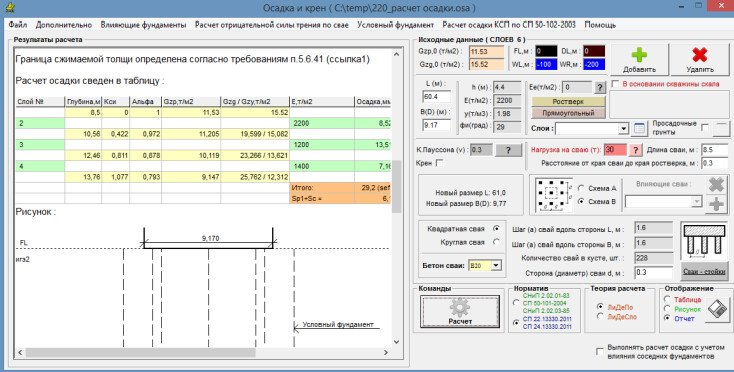Select СП 22.13330.2011 normative option
This screenshot has width=734, height=372.
pyautogui.click(x=516, y=322)
